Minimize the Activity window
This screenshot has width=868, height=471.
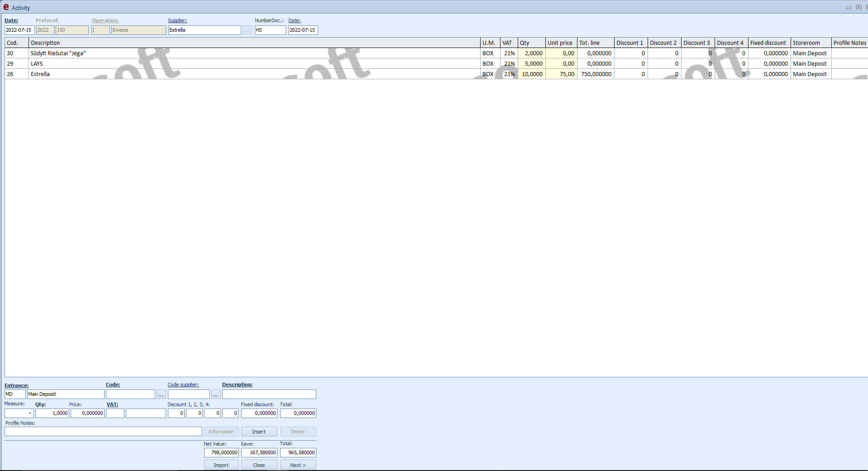click(x=849, y=7)
